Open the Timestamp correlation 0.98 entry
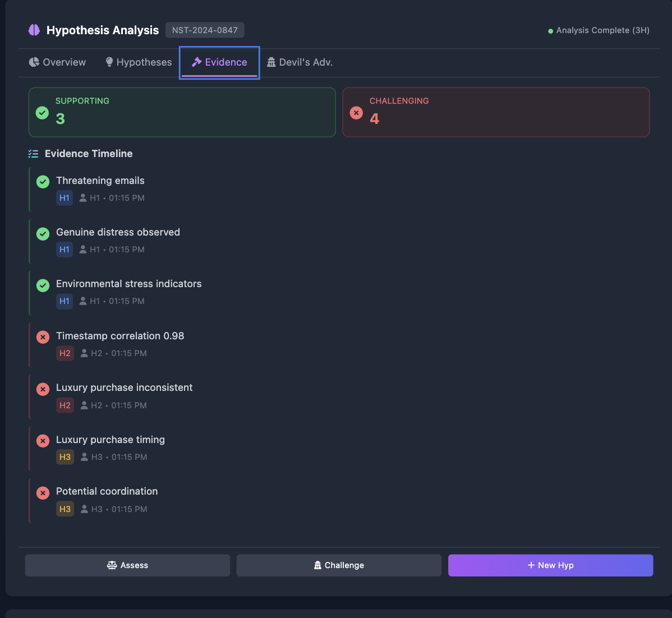The width and height of the screenshot is (672, 618). [x=339, y=345]
